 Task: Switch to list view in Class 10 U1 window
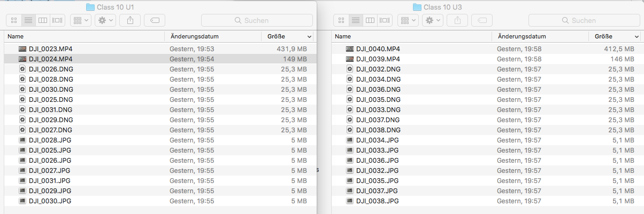[28, 20]
